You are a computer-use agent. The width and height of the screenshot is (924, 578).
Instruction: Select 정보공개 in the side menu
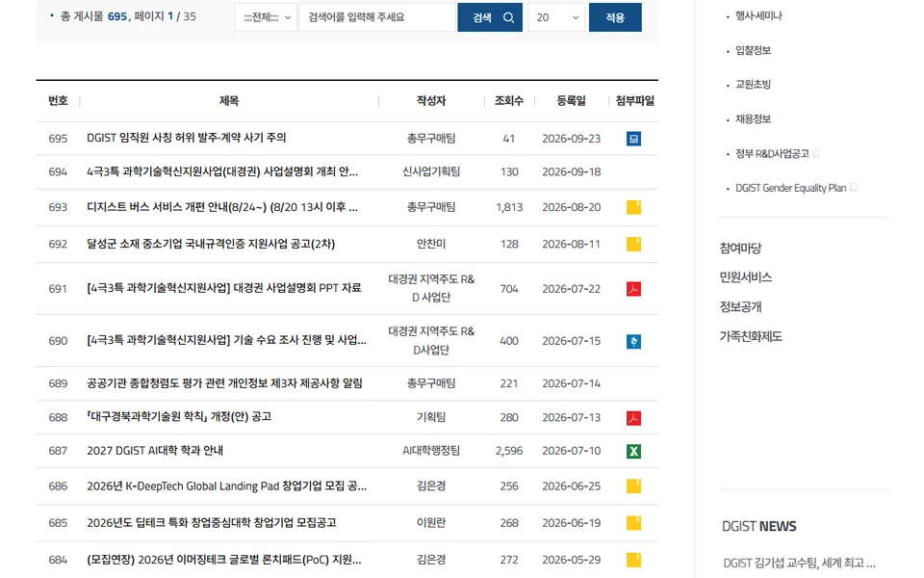click(x=741, y=306)
